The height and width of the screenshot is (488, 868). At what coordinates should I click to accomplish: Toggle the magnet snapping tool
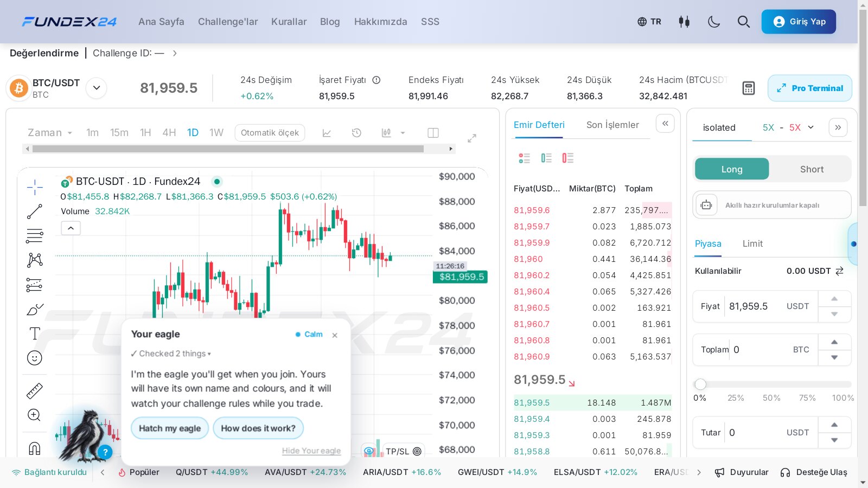point(35,448)
